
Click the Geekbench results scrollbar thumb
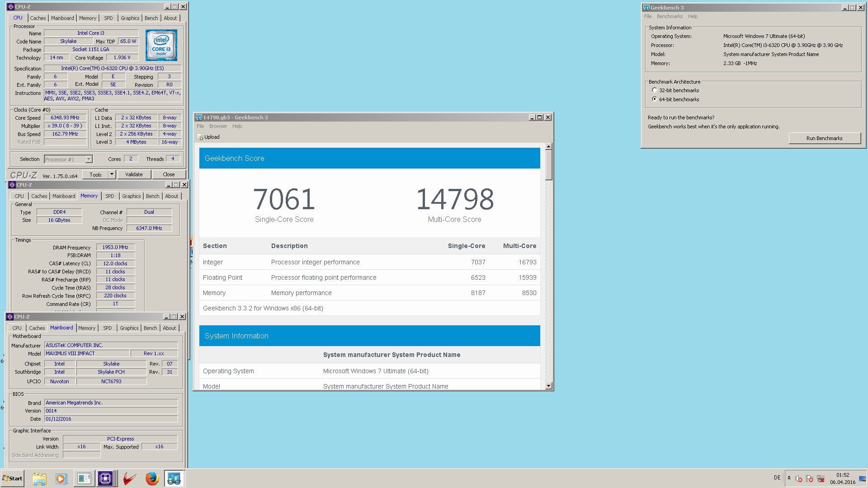(548, 165)
